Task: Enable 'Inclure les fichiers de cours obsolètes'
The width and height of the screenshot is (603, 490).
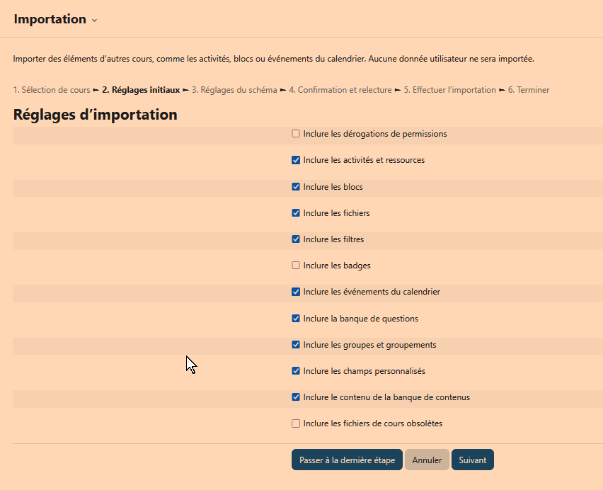Action: point(296,424)
